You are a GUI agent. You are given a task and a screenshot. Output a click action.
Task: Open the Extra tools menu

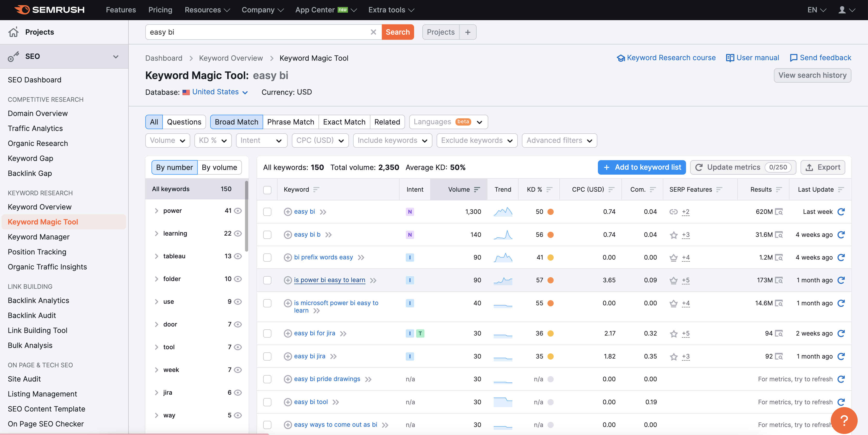(x=390, y=10)
